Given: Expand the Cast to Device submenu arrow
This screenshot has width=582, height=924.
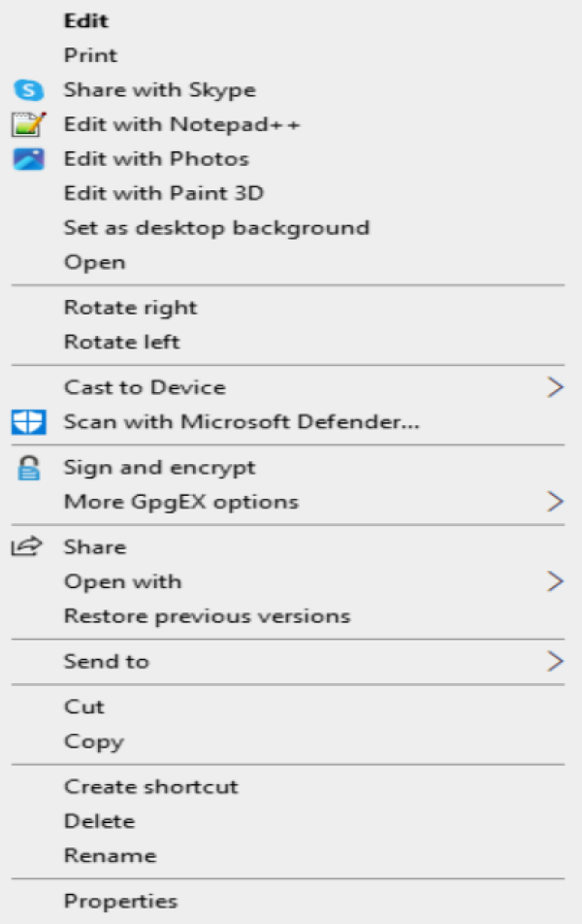Looking at the screenshot, I should click(x=555, y=387).
